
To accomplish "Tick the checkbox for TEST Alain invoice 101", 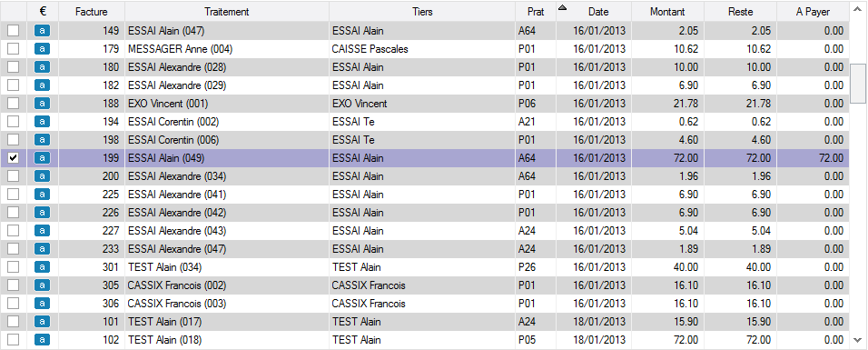I will (x=14, y=322).
